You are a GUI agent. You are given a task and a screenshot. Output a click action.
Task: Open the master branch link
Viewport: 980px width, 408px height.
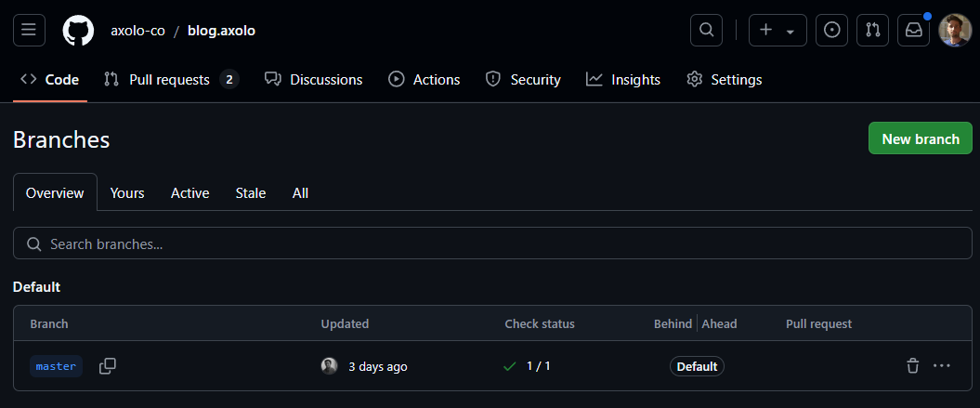pyautogui.click(x=56, y=366)
